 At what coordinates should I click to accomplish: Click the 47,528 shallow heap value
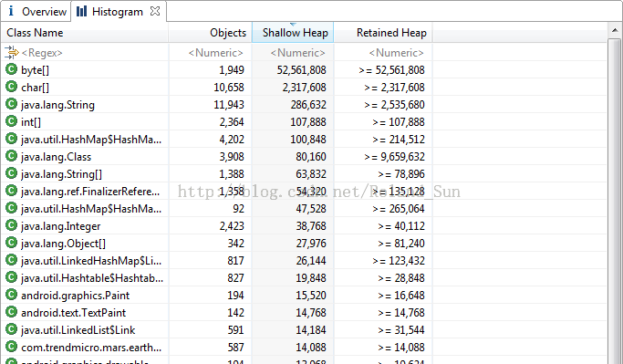pos(311,209)
